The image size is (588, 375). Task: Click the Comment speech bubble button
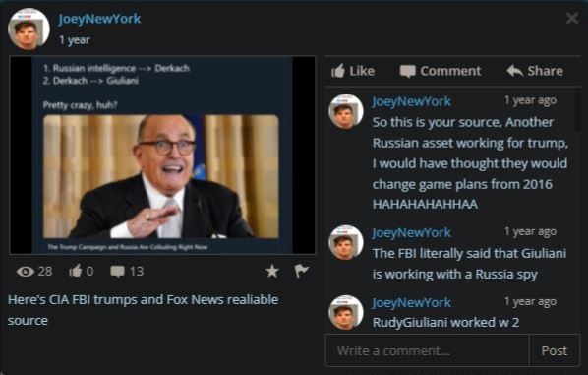click(x=441, y=71)
